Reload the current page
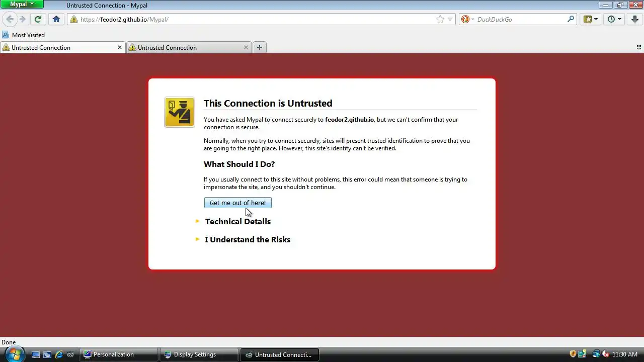The image size is (644, 362). tap(38, 19)
